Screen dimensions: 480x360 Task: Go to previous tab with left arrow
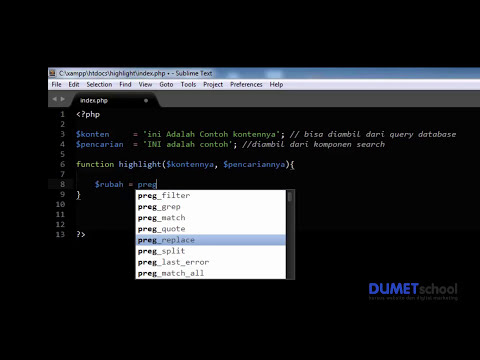pos(55,99)
